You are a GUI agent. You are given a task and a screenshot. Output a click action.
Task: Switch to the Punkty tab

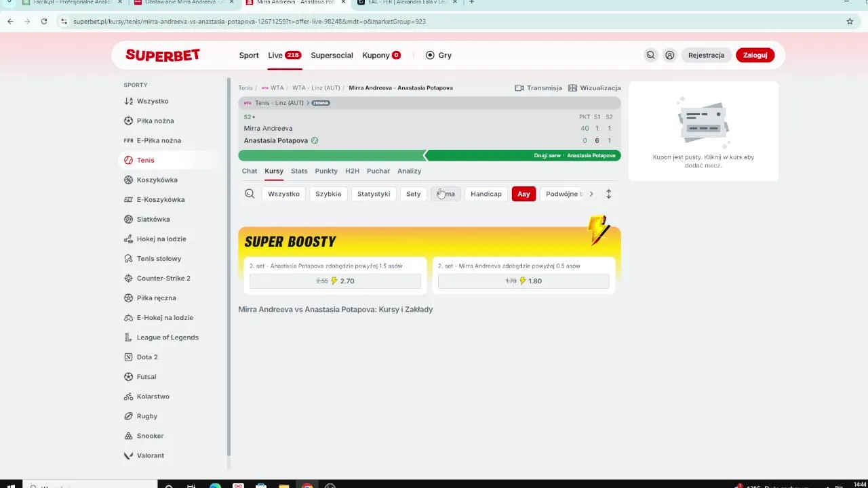[326, 171]
